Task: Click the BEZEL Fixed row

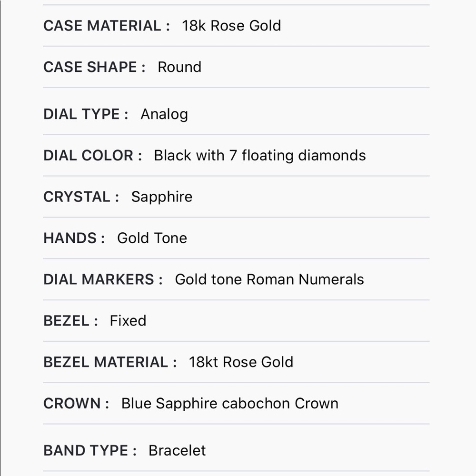Action: coord(236,320)
